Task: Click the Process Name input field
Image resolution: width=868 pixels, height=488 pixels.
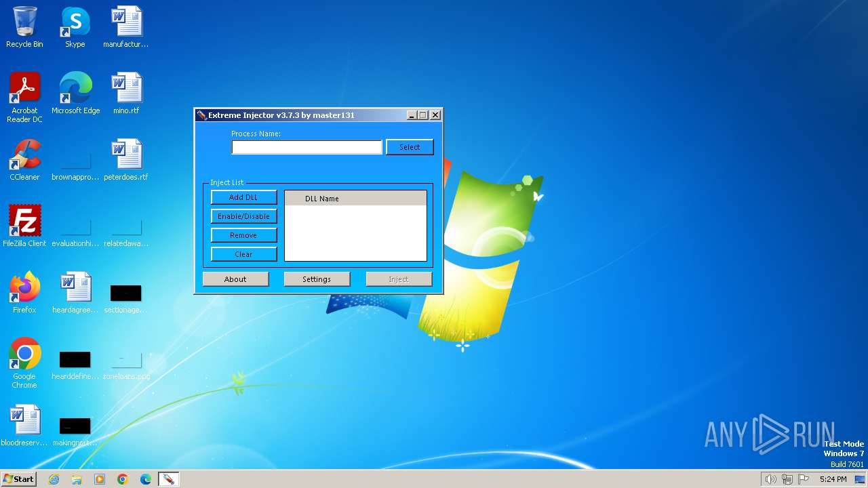Action: pyautogui.click(x=307, y=147)
